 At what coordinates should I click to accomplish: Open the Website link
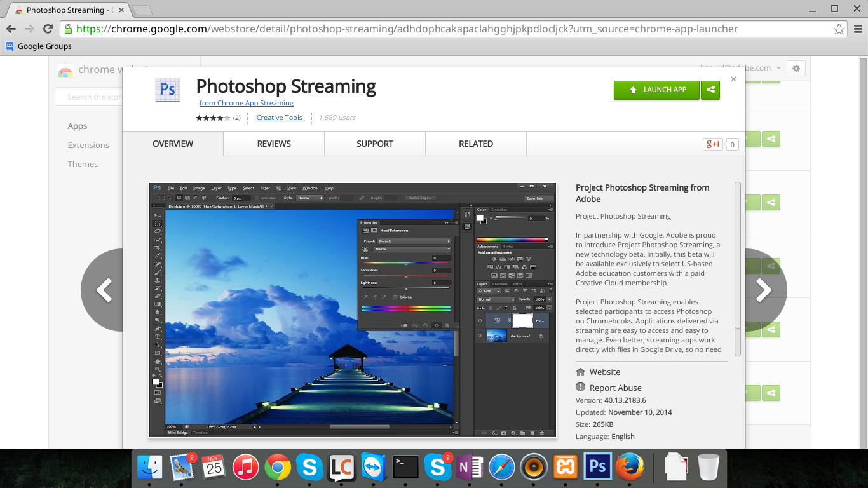(605, 372)
